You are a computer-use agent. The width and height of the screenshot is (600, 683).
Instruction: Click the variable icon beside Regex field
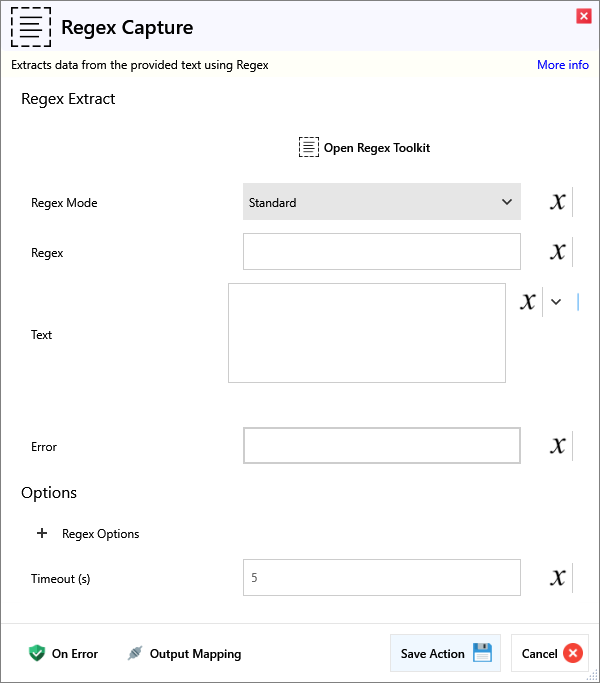pyautogui.click(x=557, y=252)
